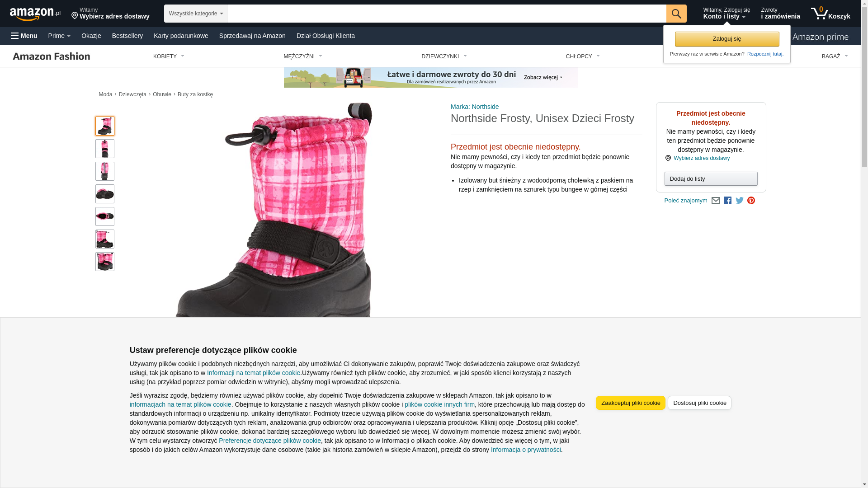Share product on Pinterest icon

coord(751,201)
